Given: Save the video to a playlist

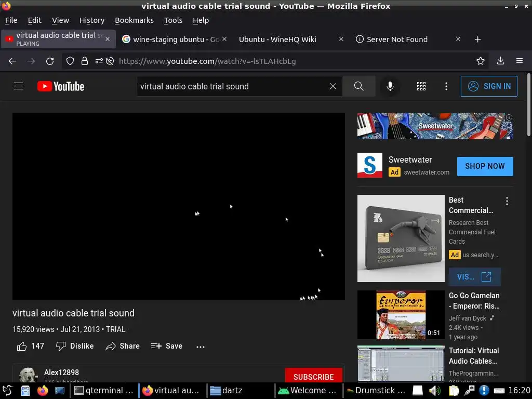Looking at the screenshot, I should pyautogui.click(x=167, y=346).
